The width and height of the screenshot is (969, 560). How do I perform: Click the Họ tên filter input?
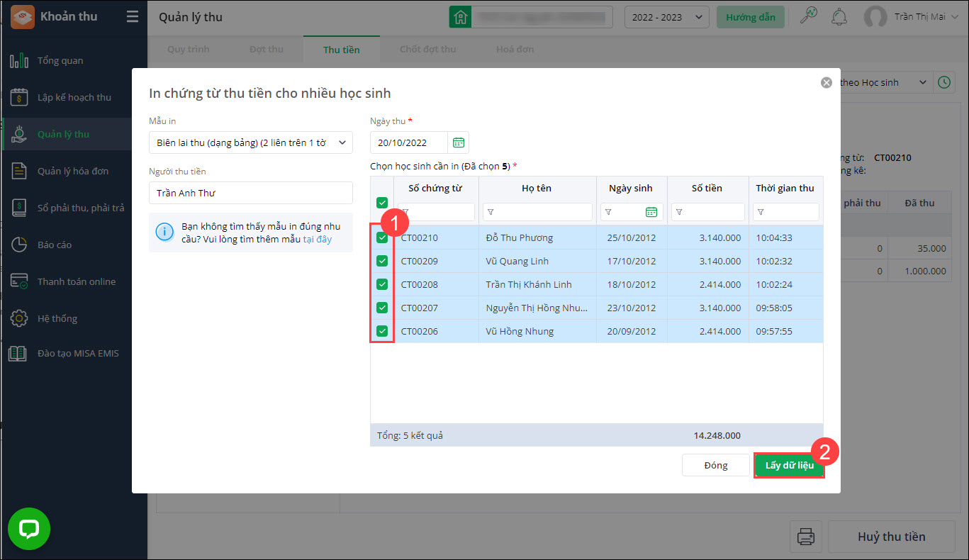click(537, 212)
